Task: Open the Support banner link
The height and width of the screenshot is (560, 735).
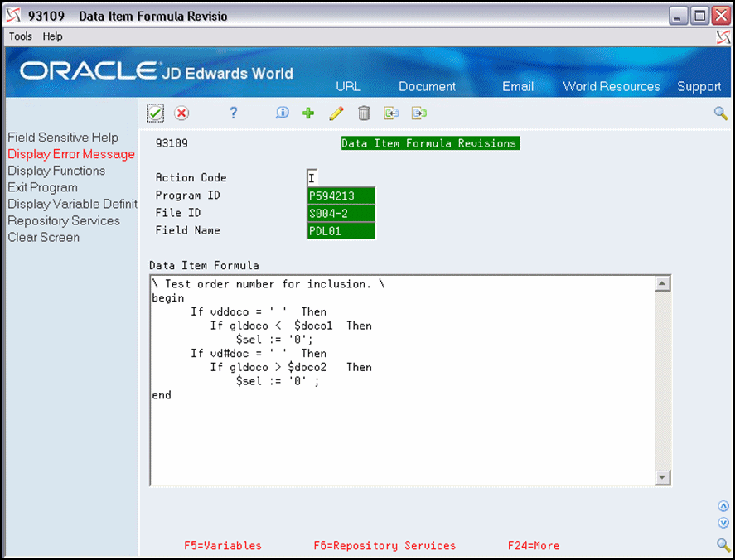Action: (699, 87)
